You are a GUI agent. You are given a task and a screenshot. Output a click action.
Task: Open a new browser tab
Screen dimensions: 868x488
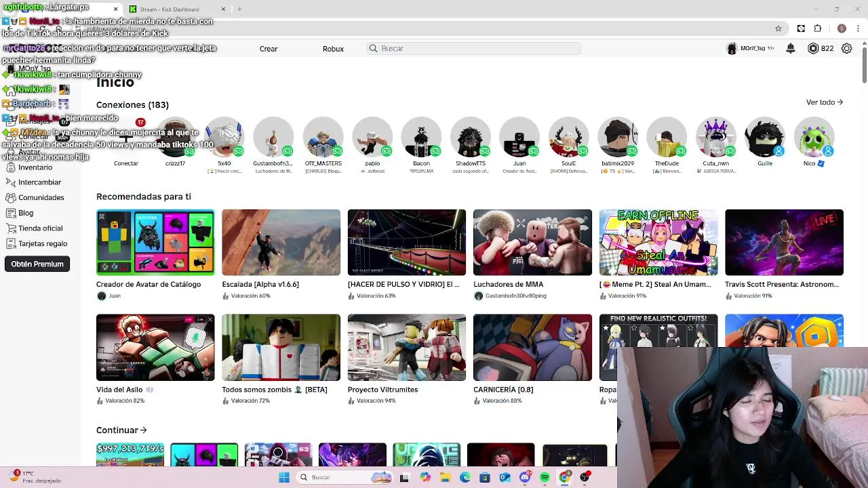(239, 9)
